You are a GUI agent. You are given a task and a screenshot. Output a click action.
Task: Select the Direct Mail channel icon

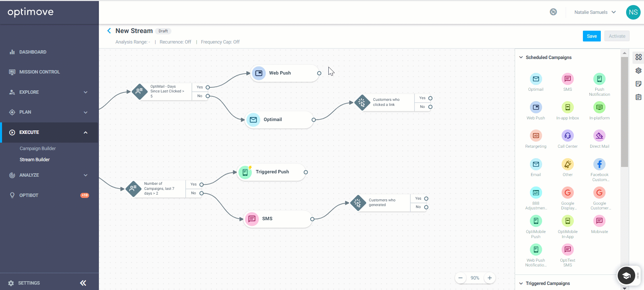(x=599, y=136)
